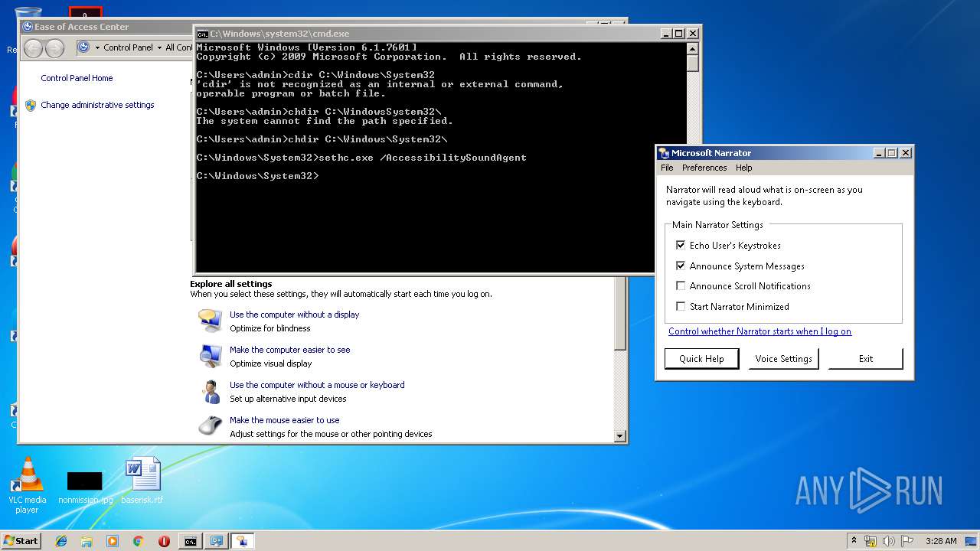Select the baserisk.rtf desktop document

pyautogui.click(x=142, y=481)
